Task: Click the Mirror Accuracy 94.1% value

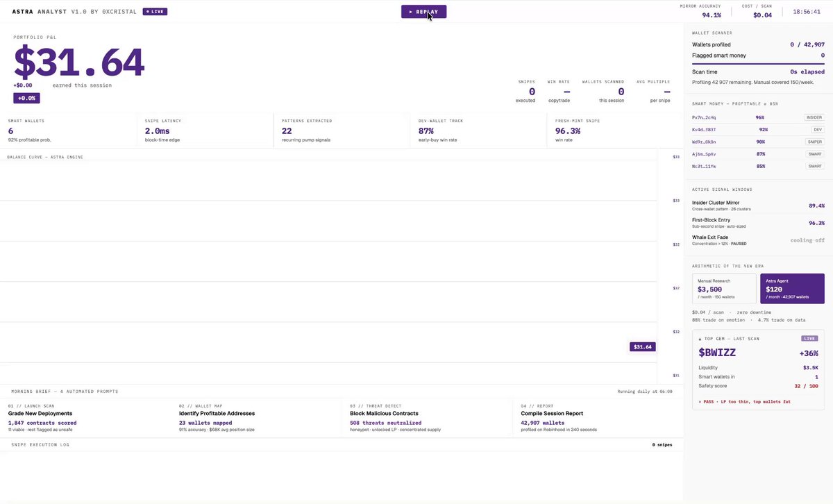Action: (x=711, y=15)
